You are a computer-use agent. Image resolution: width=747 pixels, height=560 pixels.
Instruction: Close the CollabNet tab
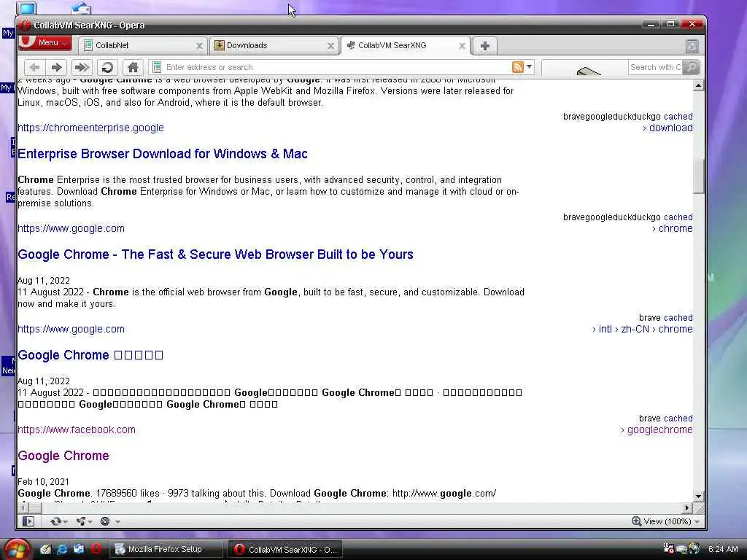coord(200,46)
